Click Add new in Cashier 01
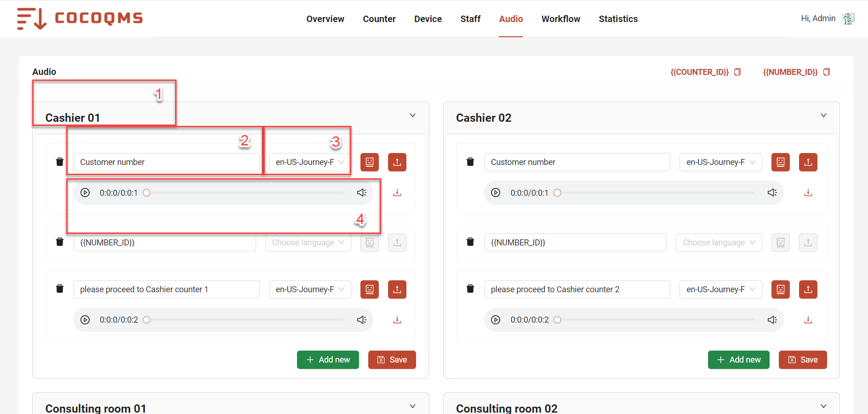Viewport: 868px width, 414px height. pyautogui.click(x=328, y=360)
